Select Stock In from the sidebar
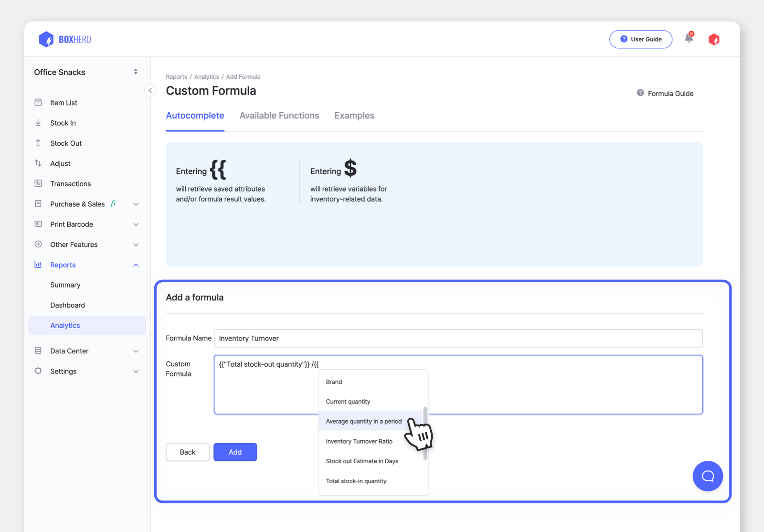 (63, 123)
